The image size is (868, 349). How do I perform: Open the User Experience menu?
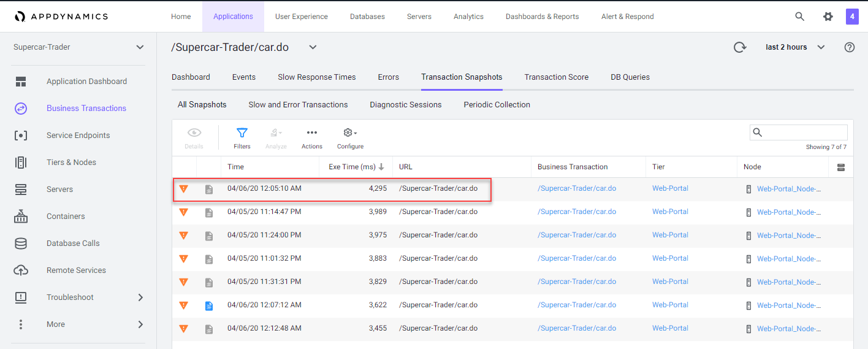click(302, 17)
